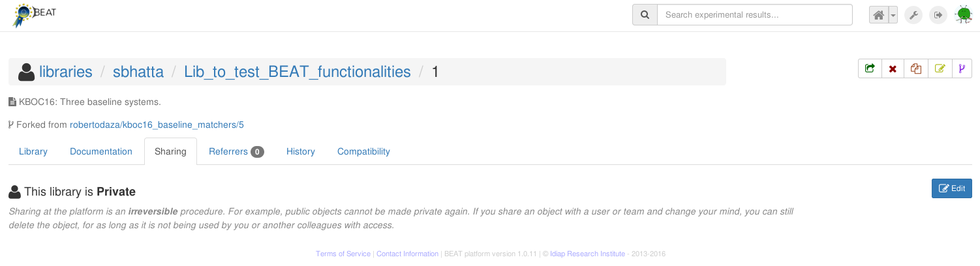
Task: Select the History tab
Action: point(301,151)
